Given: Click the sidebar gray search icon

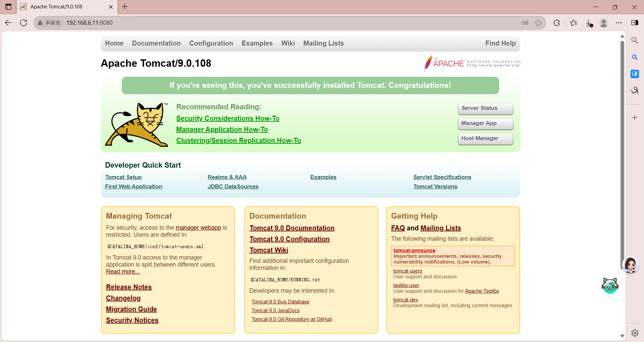Looking at the screenshot, I should [x=635, y=41].
